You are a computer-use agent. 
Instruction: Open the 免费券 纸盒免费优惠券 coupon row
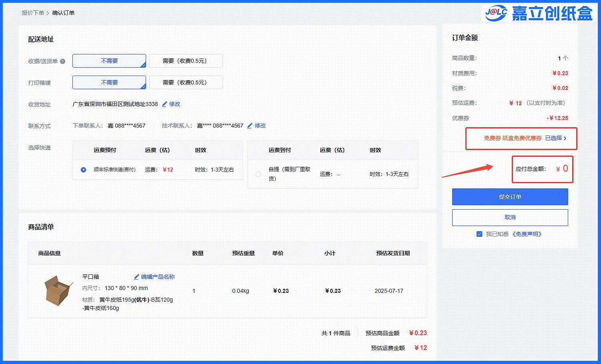[x=512, y=138]
